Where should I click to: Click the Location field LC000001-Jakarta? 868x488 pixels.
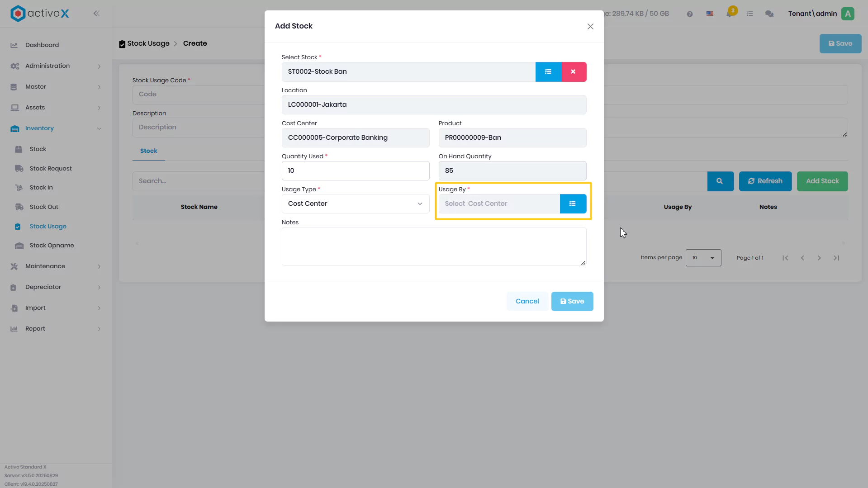coord(434,105)
